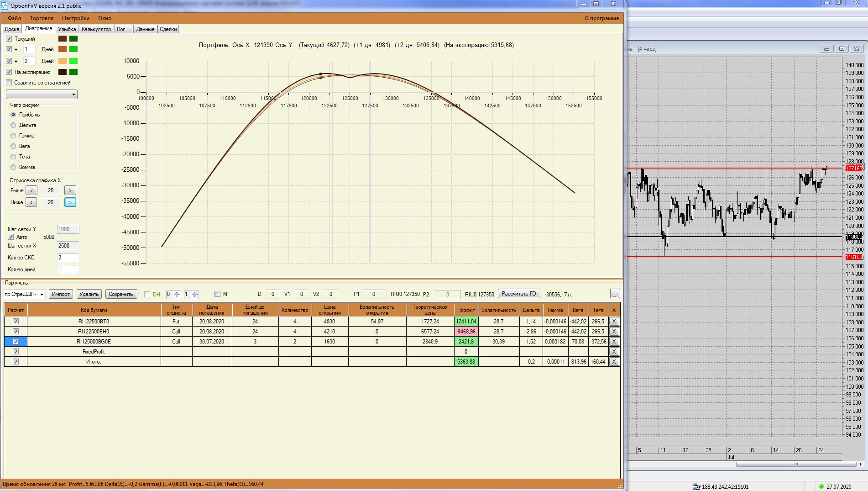Image resolution: width=868 pixels, height=491 pixels.
Task: Click the OptionFVV app icon in title bar
Action: click(x=5, y=5)
